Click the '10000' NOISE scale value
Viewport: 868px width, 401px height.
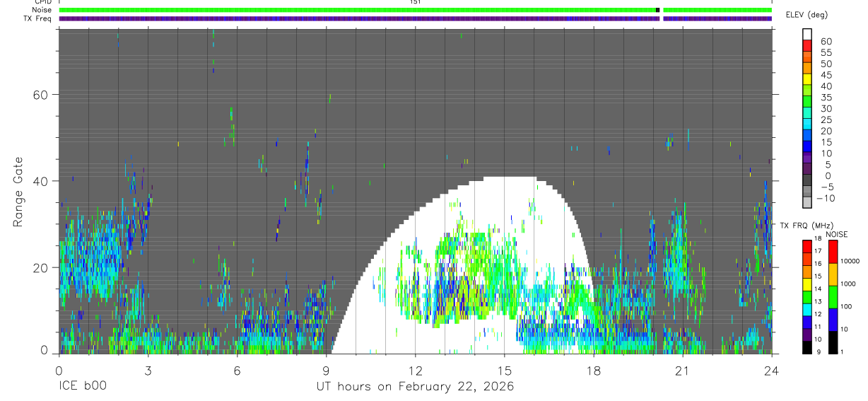849,261
